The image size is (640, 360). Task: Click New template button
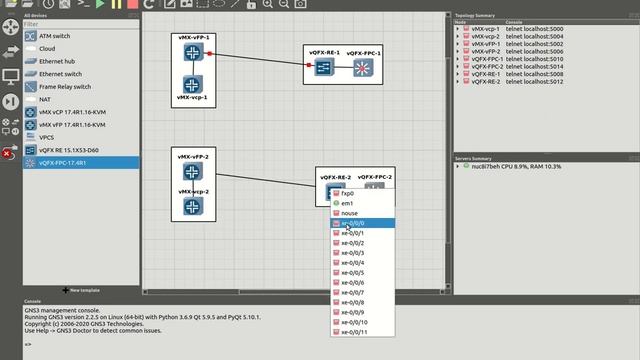click(x=81, y=290)
